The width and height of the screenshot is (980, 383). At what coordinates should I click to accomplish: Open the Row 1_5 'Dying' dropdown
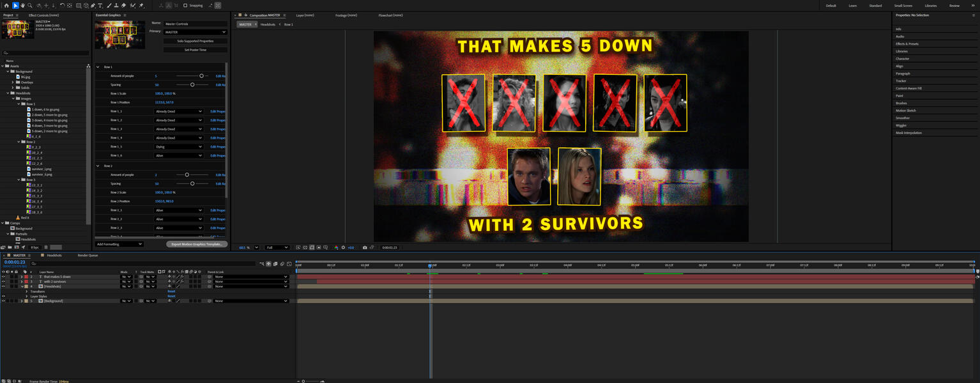click(179, 146)
